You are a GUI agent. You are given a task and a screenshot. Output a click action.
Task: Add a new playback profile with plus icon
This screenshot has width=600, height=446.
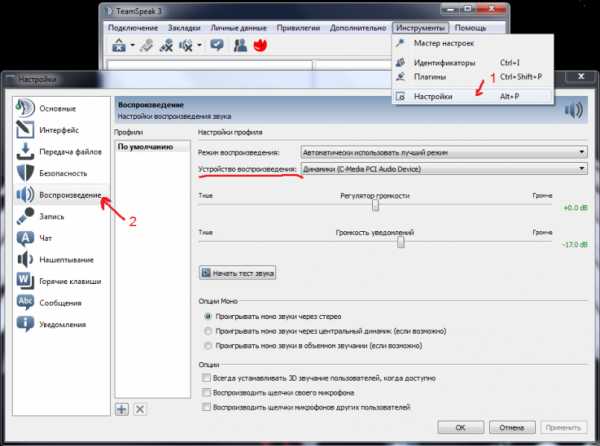point(122,409)
